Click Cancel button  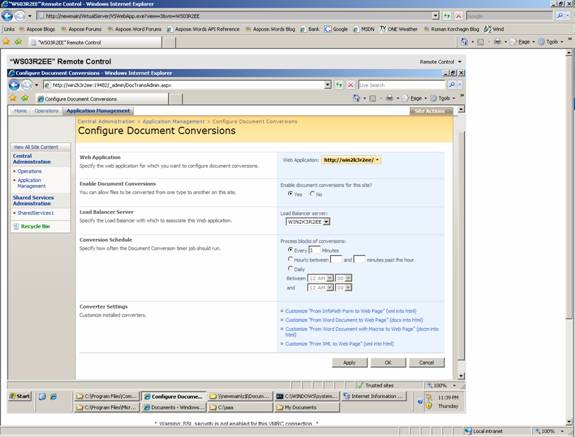[x=427, y=363]
